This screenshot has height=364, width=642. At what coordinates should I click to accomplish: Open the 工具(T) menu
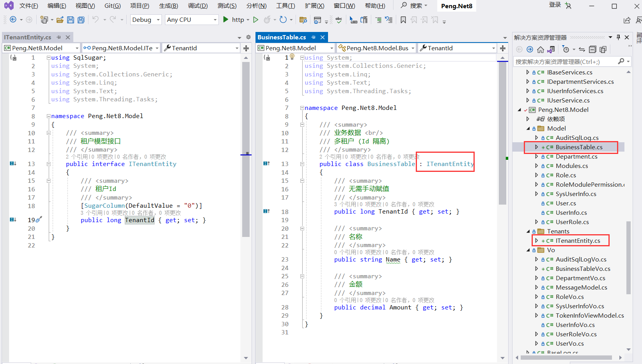point(286,6)
